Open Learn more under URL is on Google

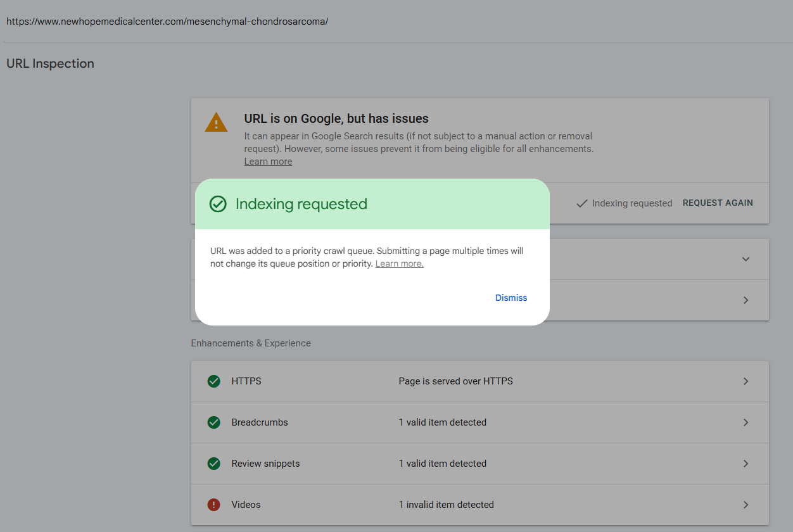pyautogui.click(x=268, y=161)
